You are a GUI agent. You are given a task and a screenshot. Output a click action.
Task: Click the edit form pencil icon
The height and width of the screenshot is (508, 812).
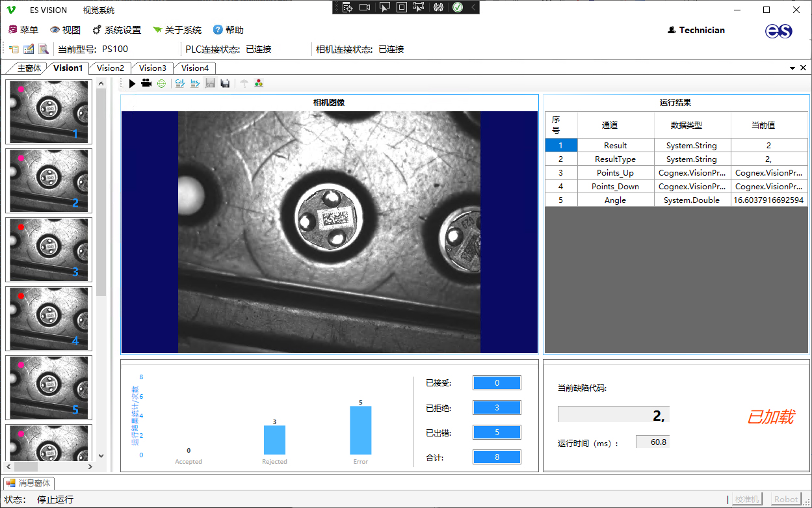[29, 49]
